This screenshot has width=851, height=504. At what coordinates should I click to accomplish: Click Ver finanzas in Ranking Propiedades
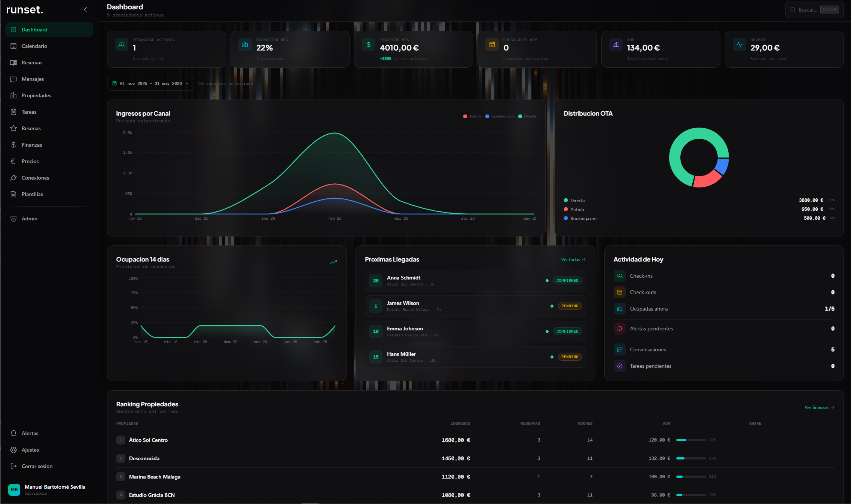pos(819,407)
